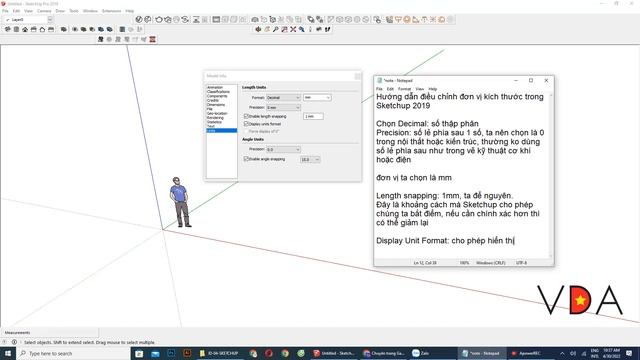The height and width of the screenshot is (360, 640).
Task: Toggle Display units format checkbox
Action: coord(246,124)
